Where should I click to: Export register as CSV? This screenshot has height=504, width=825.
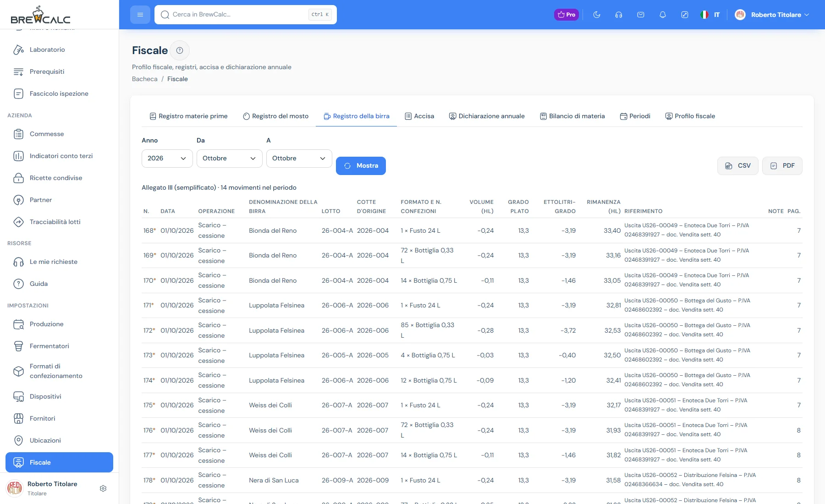[737, 166]
